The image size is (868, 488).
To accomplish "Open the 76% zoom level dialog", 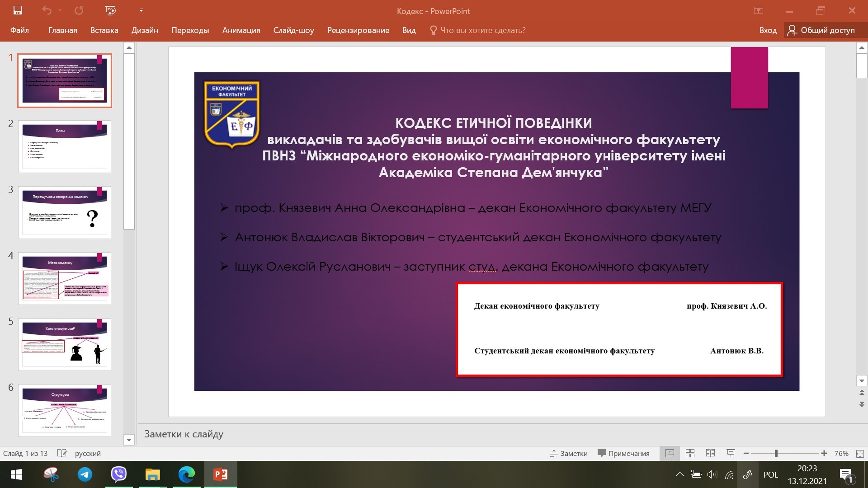I will point(841,453).
